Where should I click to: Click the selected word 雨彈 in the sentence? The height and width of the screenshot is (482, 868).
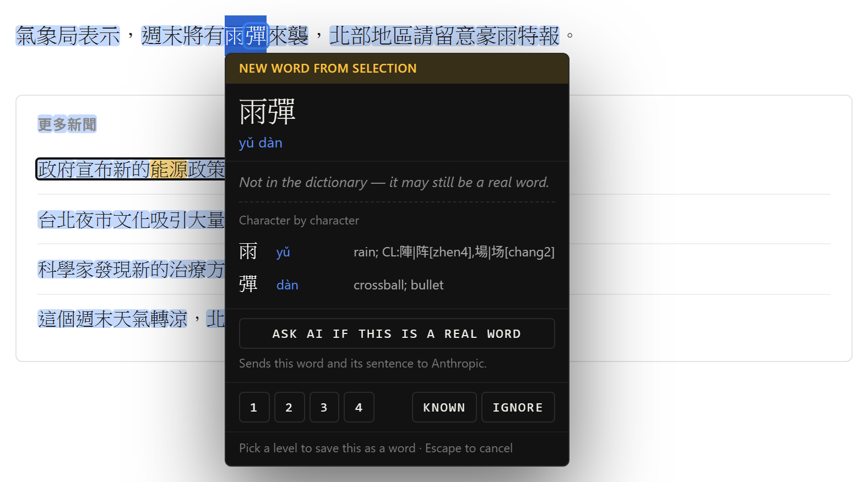[x=246, y=36]
